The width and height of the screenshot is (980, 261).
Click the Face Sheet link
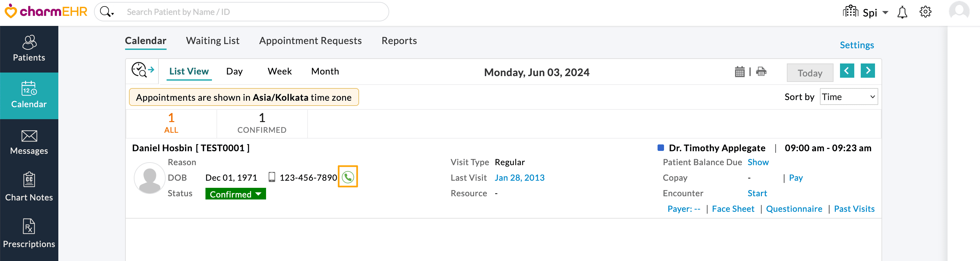pyautogui.click(x=733, y=209)
